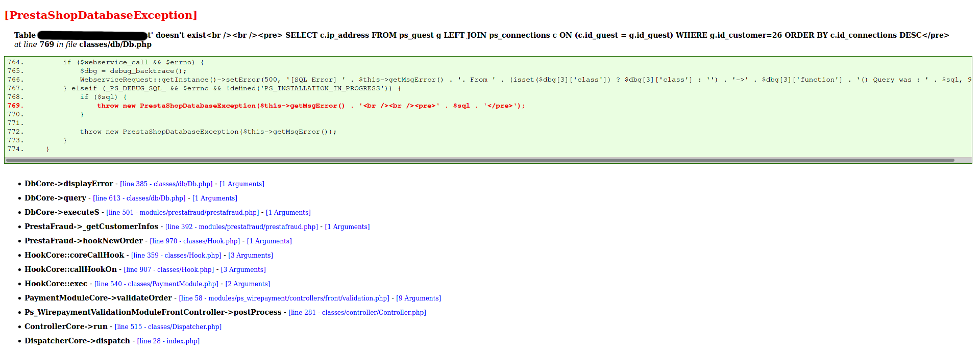Open DispatcherCore->dispatch line 28 index.php link
980x352 pixels.
168,341
